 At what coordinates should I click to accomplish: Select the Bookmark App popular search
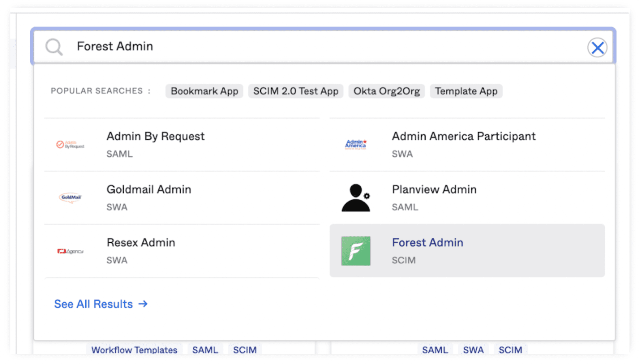[204, 91]
